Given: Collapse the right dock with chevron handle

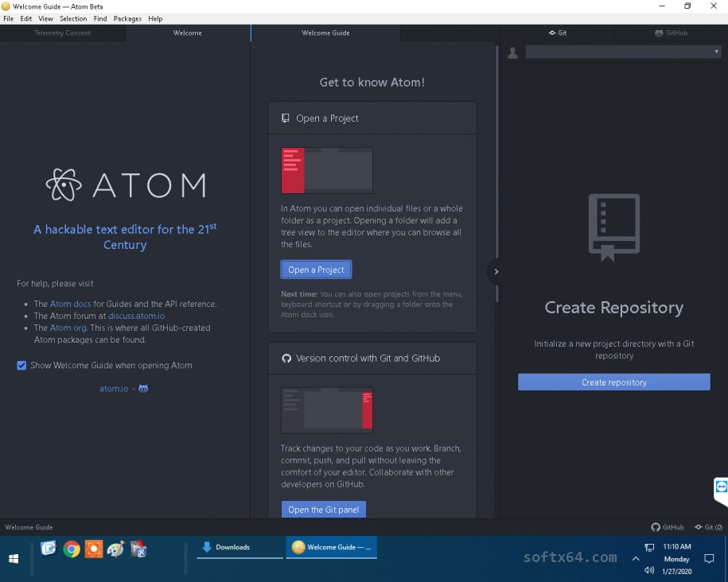Looking at the screenshot, I should click(496, 271).
